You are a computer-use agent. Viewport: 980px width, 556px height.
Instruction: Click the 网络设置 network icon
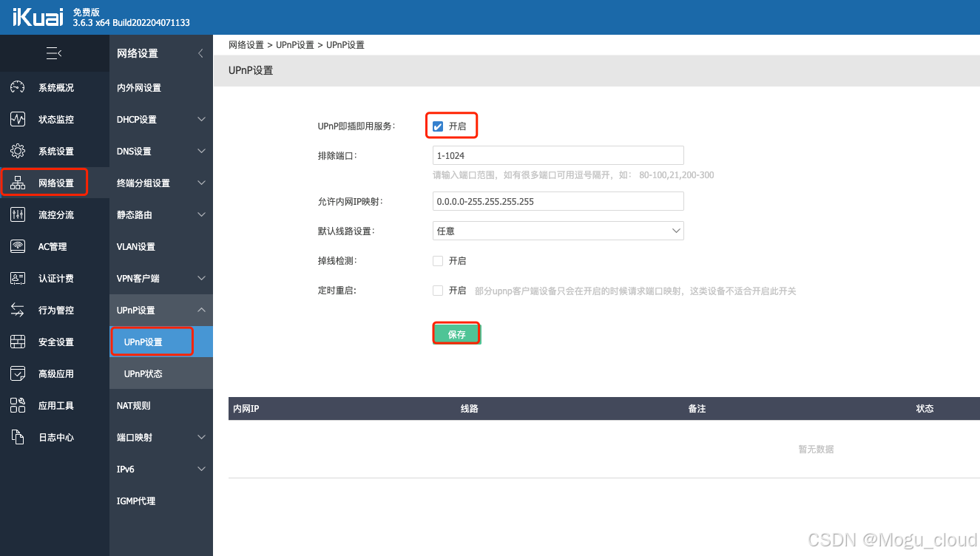pyautogui.click(x=18, y=183)
